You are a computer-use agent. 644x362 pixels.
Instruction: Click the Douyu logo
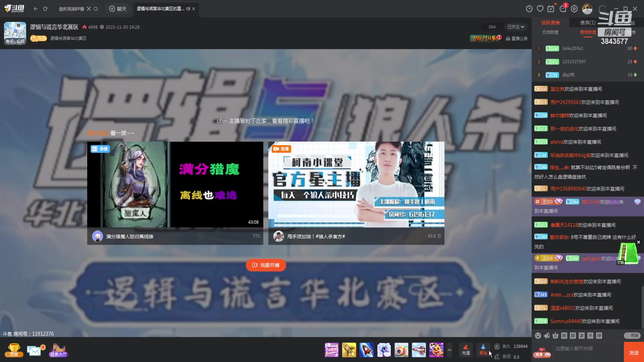pos(14,8)
